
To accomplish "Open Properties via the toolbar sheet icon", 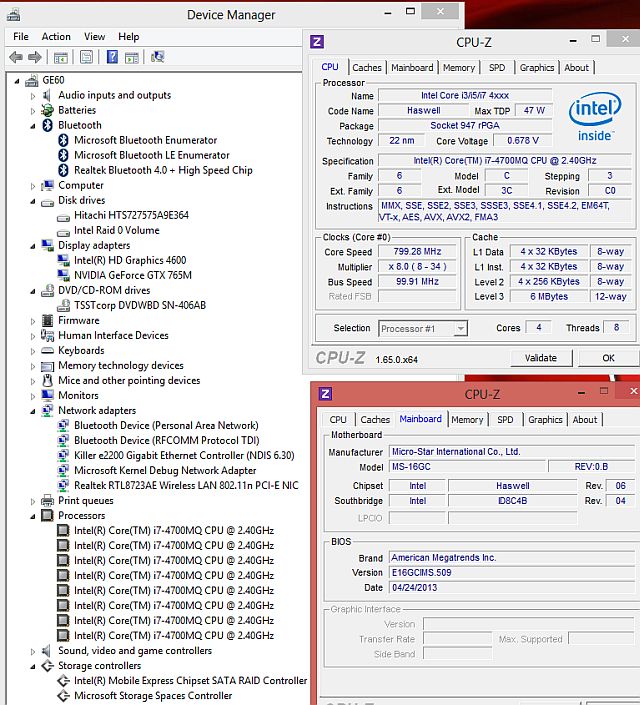I will tap(86, 57).
